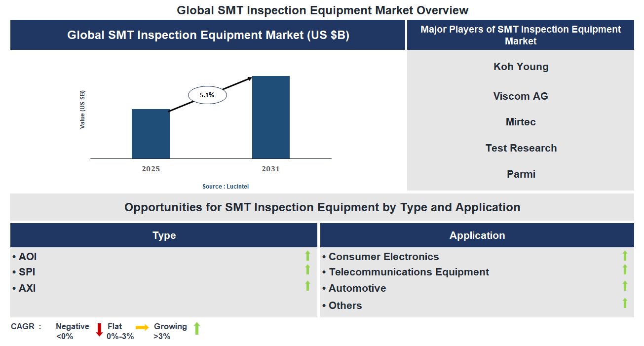The image size is (644, 346).
Task: Click the growth arrow beside Consumer Electronics
Action: pos(624,256)
